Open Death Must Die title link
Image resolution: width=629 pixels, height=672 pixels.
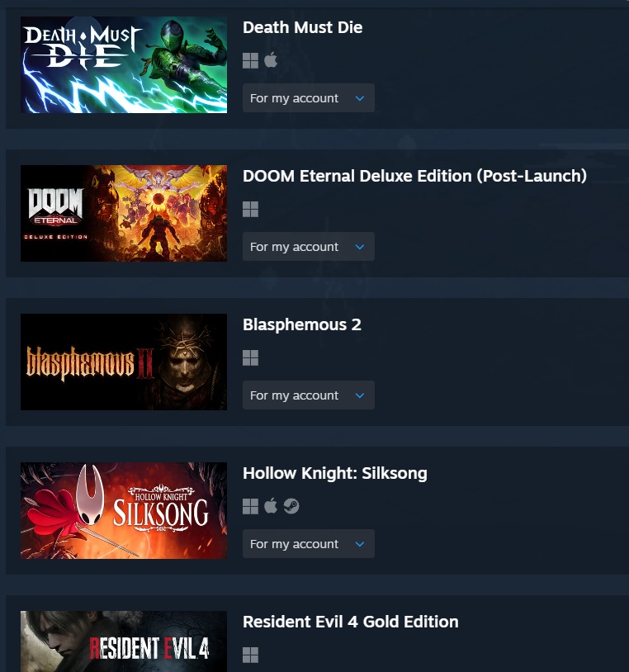[x=302, y=27]
